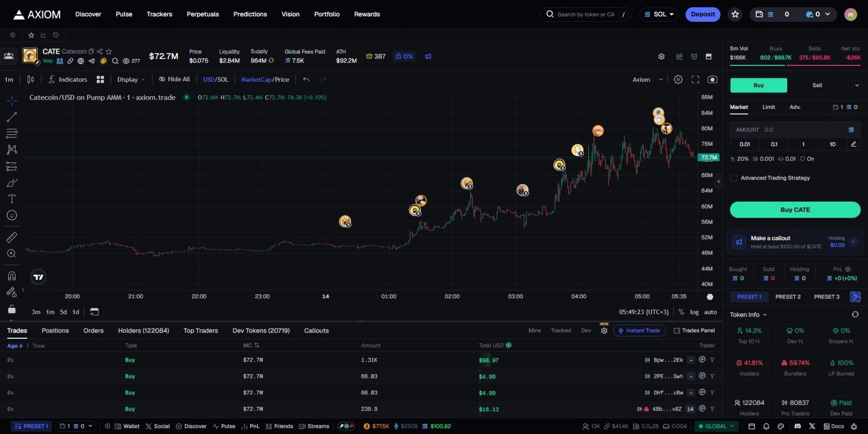Add CATE to favorites with star
The image size is (868, 434).
pos(109,51)
